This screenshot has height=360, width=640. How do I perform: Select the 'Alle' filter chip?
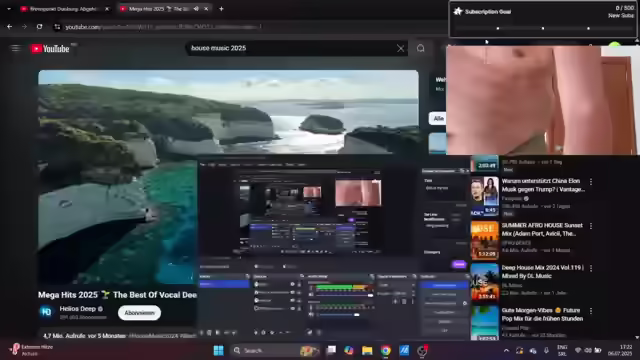tap(438, 118)
